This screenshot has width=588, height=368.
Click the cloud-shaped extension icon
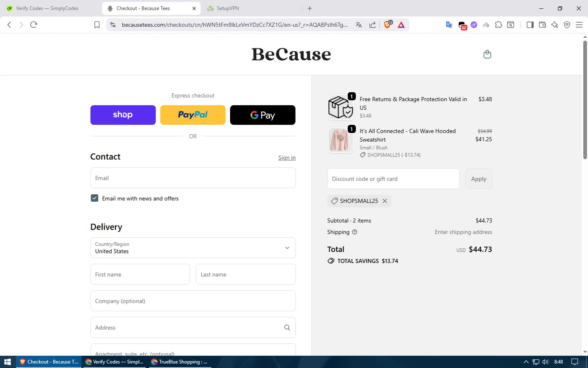point(486,25)
